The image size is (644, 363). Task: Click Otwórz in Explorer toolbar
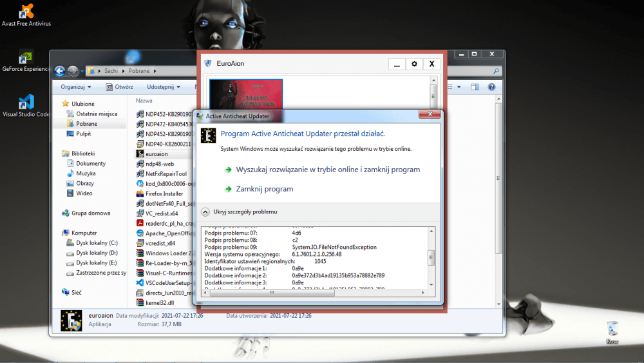click(120, 87)
